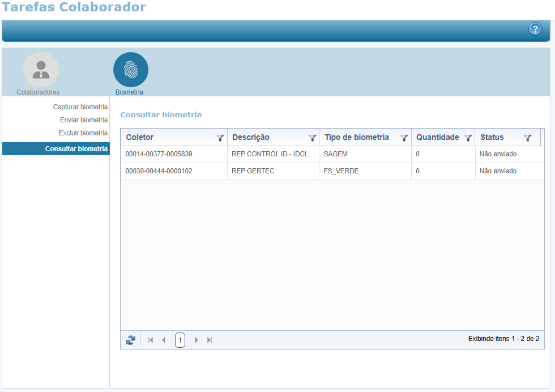Click quantity 0 in FS_VERDE row
The width and height of the screenshot is (555, 392).
click(x=443, y=171)
